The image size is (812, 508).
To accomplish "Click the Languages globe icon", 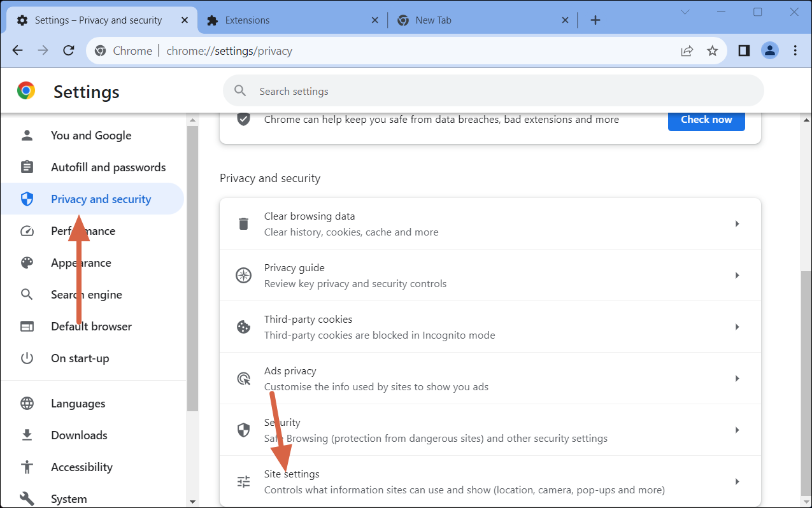I will 26,403.
